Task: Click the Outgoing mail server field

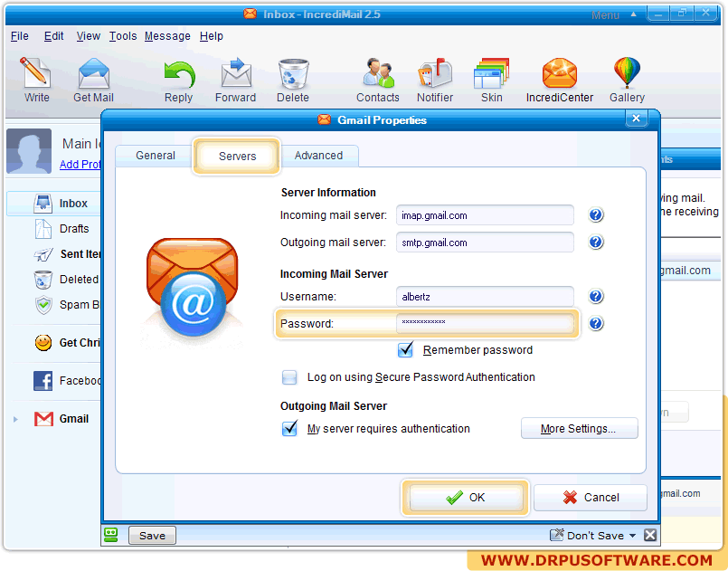Action: click(x=485, y=242)
